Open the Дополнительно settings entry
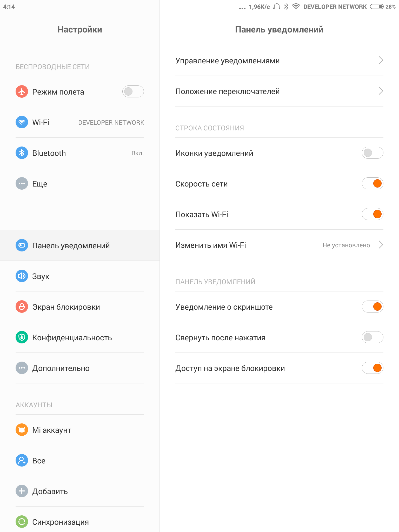Viewport: 399px width, 532px height. (x=80, y=368)
